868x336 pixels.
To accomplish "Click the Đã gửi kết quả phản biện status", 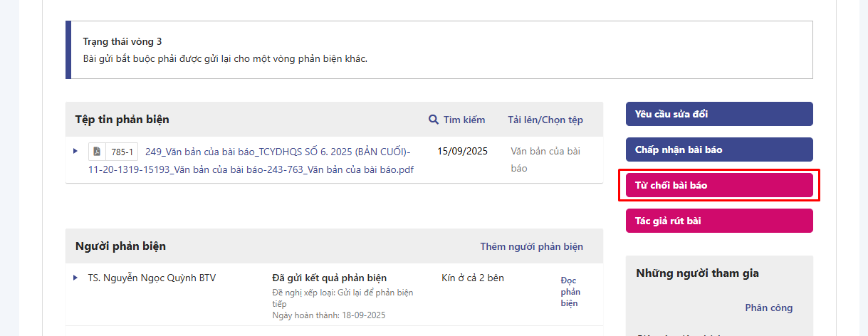I will click(329, 278).
